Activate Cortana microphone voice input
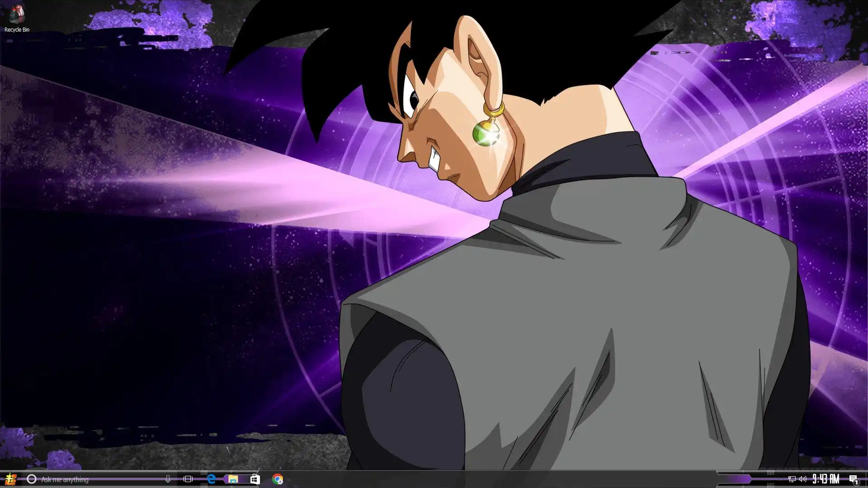The height and width of the screenshot is (488, 868). [168, 479]
